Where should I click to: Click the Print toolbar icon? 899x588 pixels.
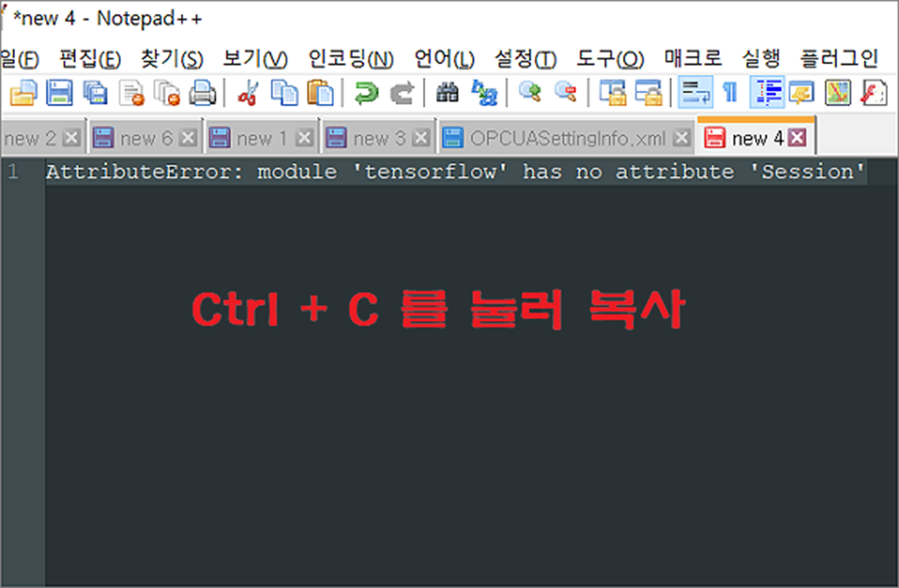coord(202,93)
